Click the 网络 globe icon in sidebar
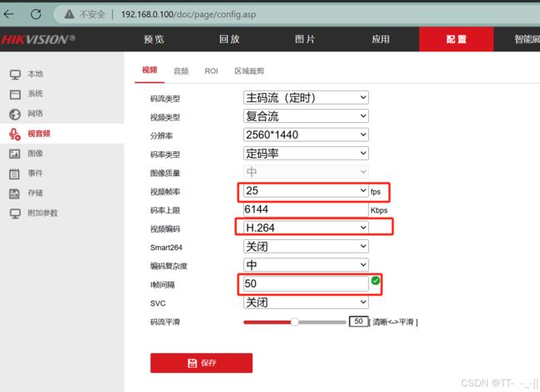Image resolution: width=540 pixels, height=392 pixels. (15, 114)
